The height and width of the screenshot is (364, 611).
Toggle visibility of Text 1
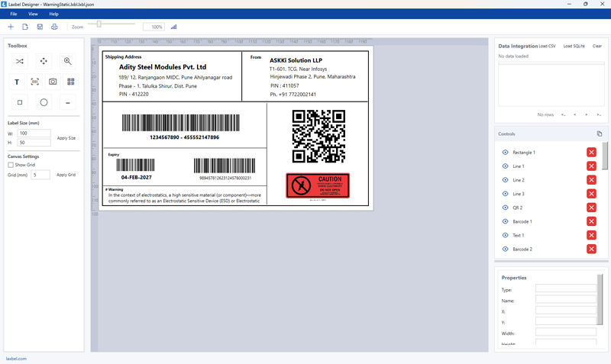pos(506,235)
